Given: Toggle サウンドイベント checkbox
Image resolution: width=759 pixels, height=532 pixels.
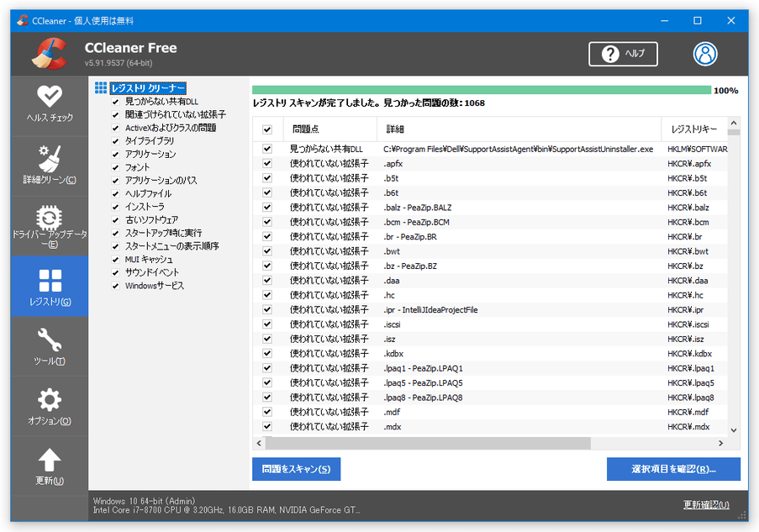Looking at the screenshot, I should click(x=115, y=272).
